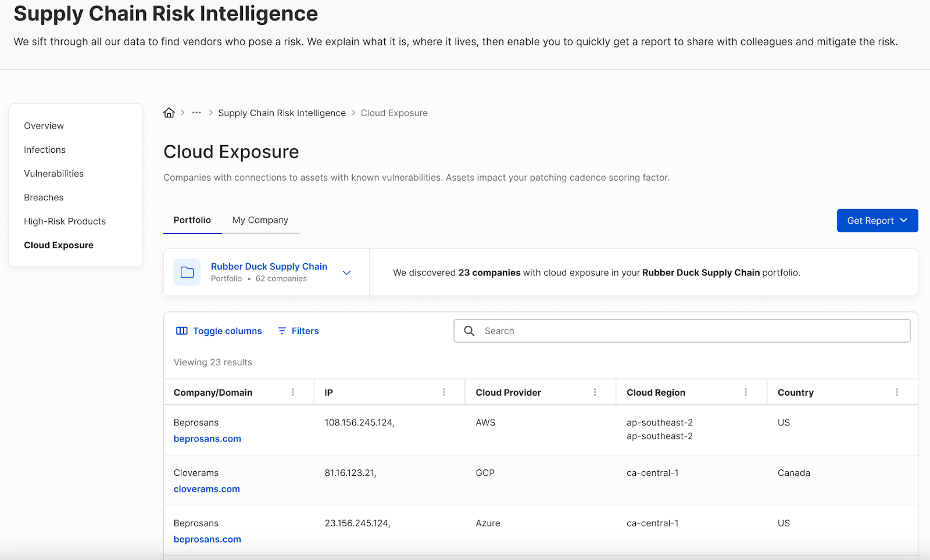The height and width of the screenshot is (560, 930).
Task: Switch to the Portfolio tab
Action: pos(192,220)
